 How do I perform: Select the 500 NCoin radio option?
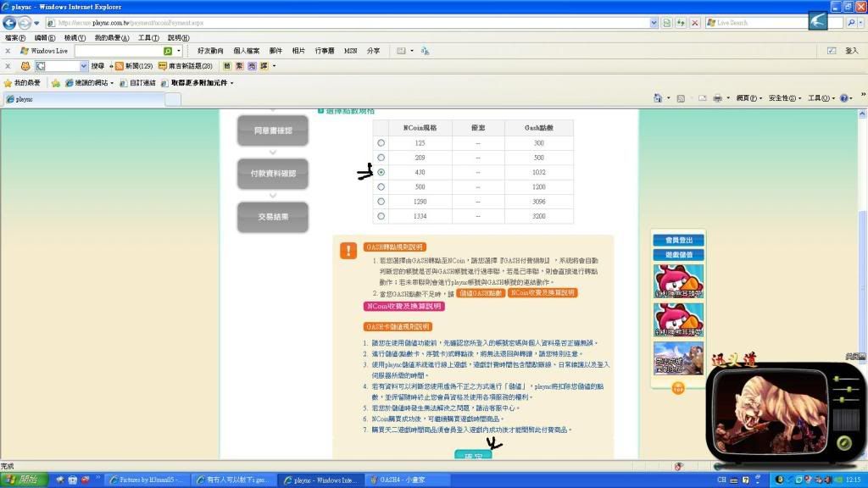(381, 186)
